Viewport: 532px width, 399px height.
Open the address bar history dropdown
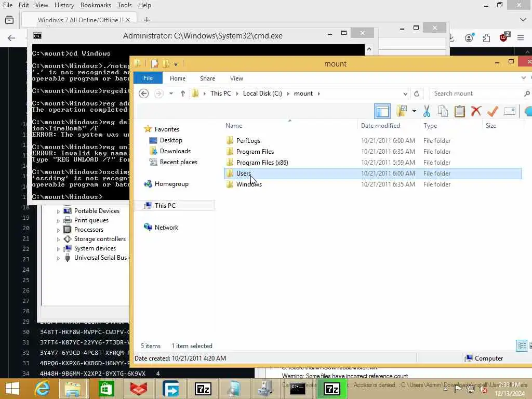405,94
